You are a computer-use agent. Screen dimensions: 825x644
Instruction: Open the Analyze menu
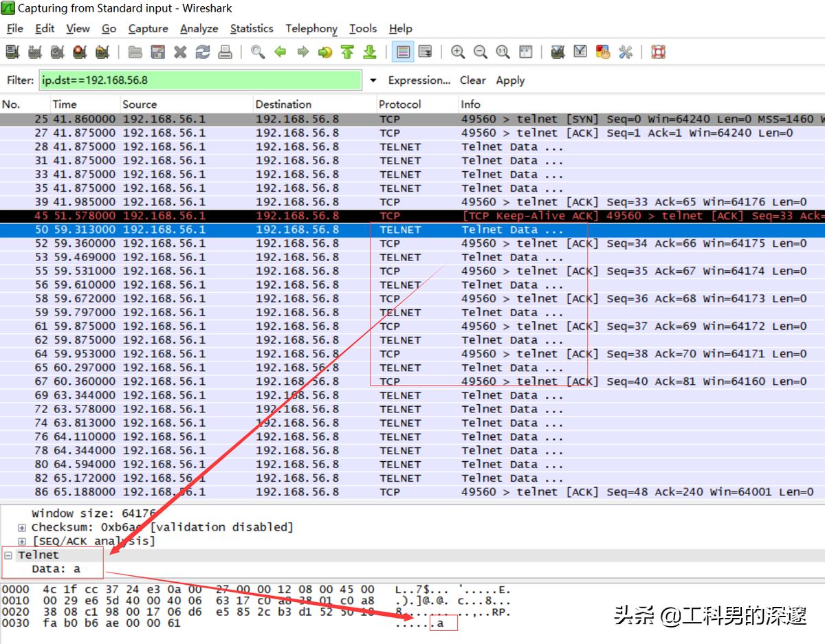[199, 28]
